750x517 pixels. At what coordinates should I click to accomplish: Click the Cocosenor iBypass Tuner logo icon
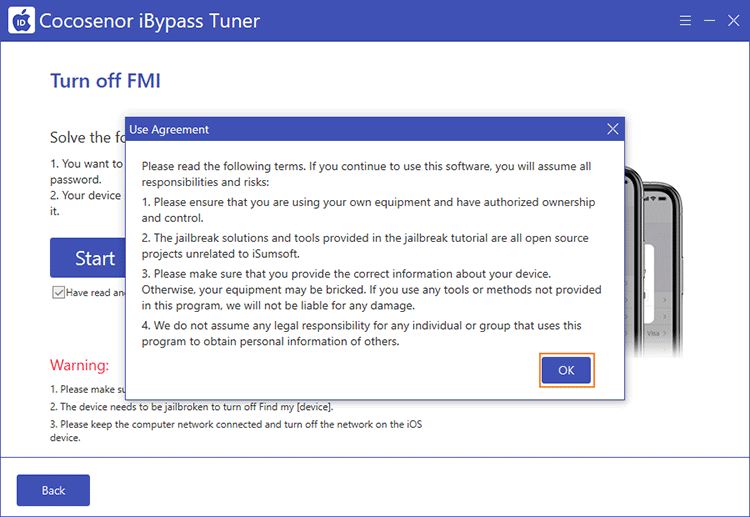pos(22,21)
